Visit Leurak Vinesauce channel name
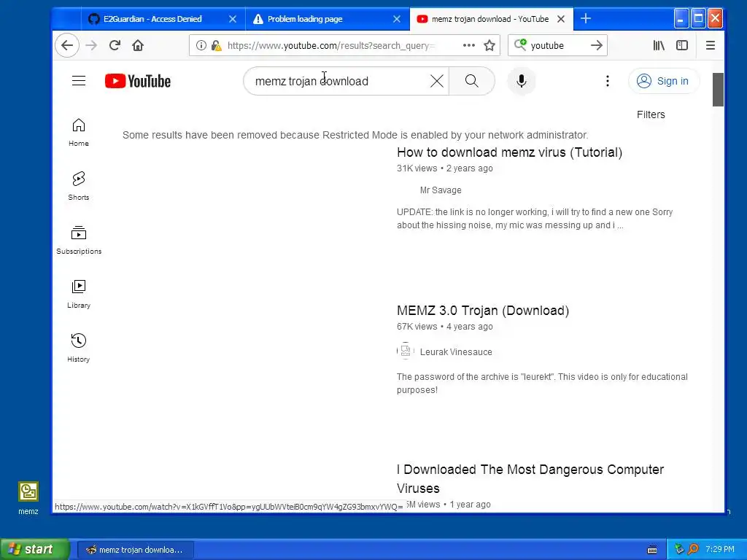747x560 pixels. click(x=456, y=352)
